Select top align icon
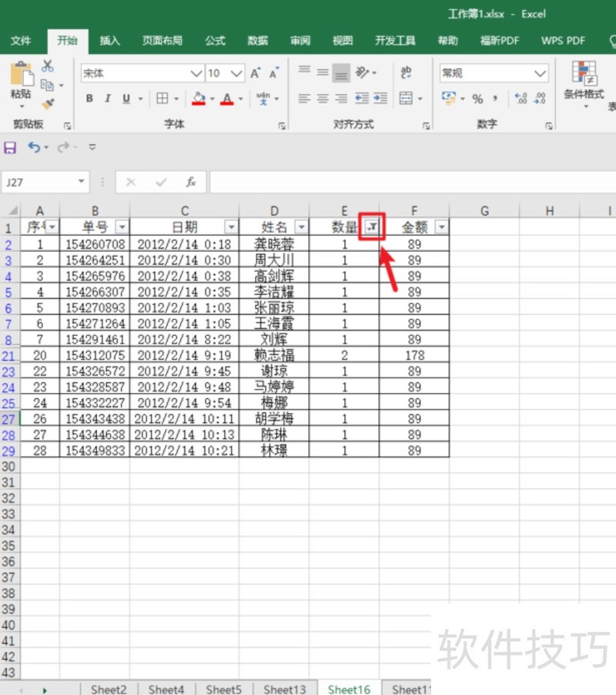The image size is (616, 695). click(304, 72)
